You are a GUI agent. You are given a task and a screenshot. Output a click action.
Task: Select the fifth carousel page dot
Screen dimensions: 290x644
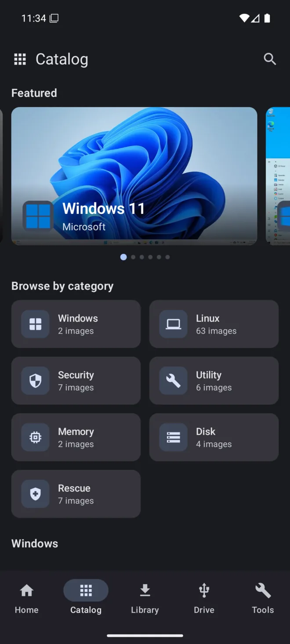pyautogui.click(x=159, y=257)
